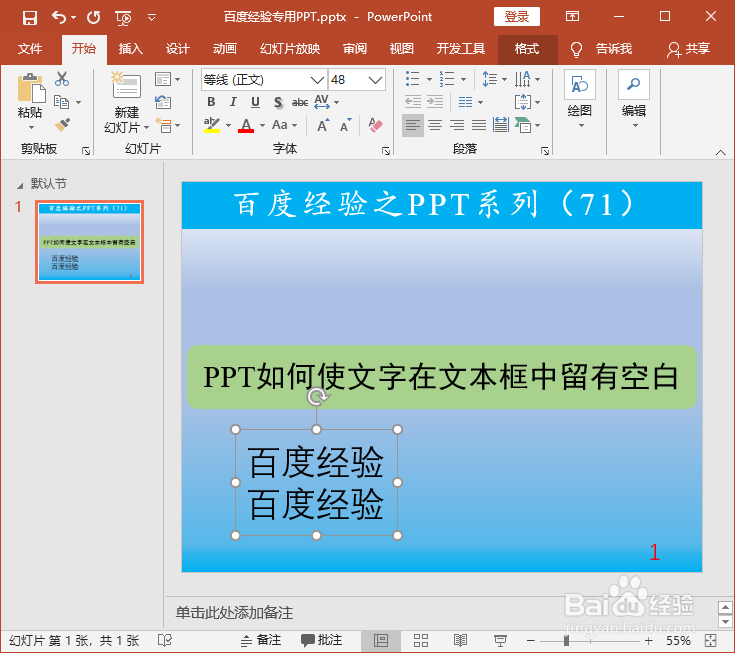Open the 格式 contextual tab

tap(527, 49)
